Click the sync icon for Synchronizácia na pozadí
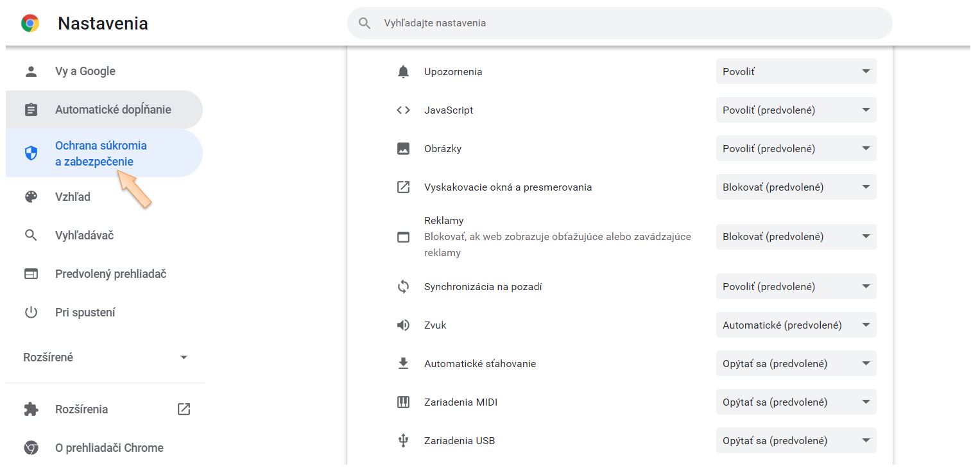 click(x=403, y=287)
